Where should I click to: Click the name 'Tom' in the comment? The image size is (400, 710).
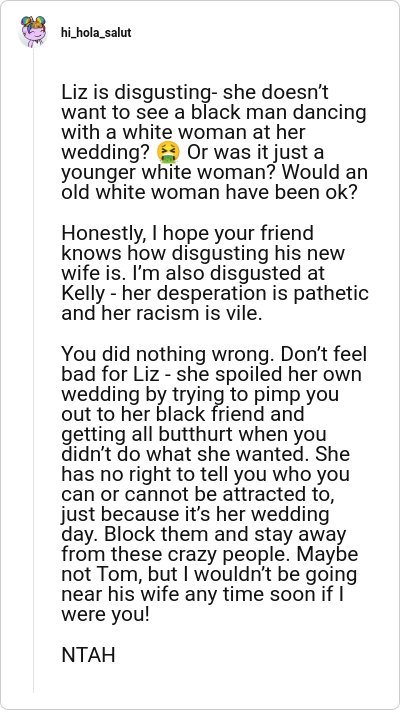(x=106, y=574)
